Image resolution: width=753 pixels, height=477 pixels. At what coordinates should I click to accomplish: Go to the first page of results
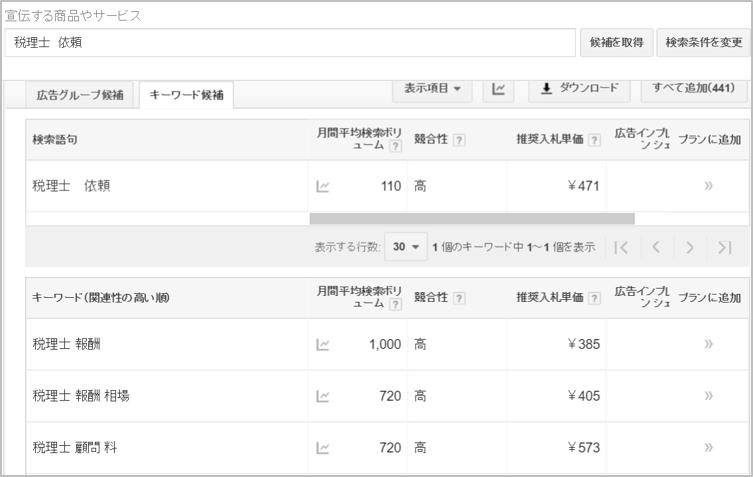[x=621, y=247]
